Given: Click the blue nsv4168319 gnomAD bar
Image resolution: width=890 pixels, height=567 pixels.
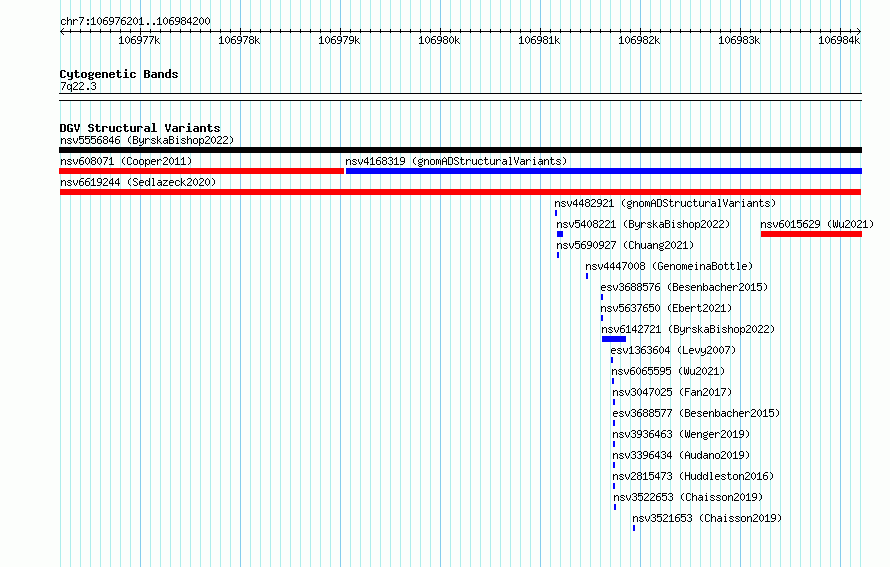Looking at the screenshot, I should tap(604, 171).
